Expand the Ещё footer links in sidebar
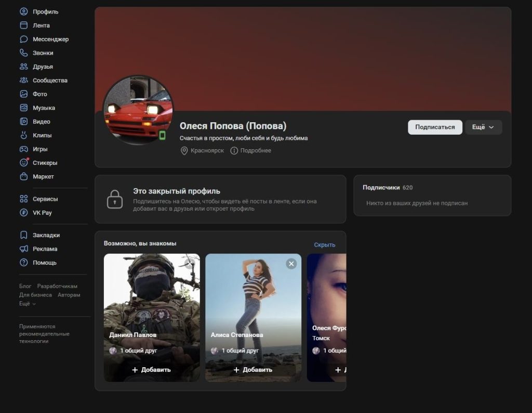Viewport: 532px width, 413px height. 28,303
